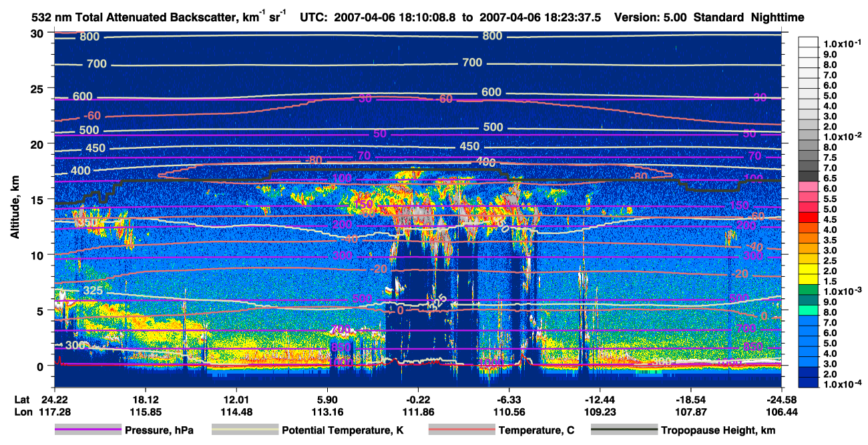This screenshot has width=868, height=445.
Task: Click the 30 tick on altitude axis
Action: click(38, 33)
